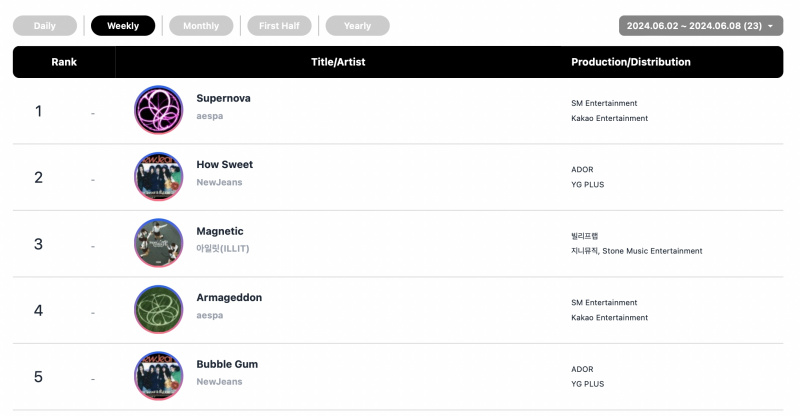Image resolution: width=800 pixels, height=416 pixels.
Task: Open the 아일릿(ILLIT) artist name
Action: pyautogui.click(x=223, y=249)
